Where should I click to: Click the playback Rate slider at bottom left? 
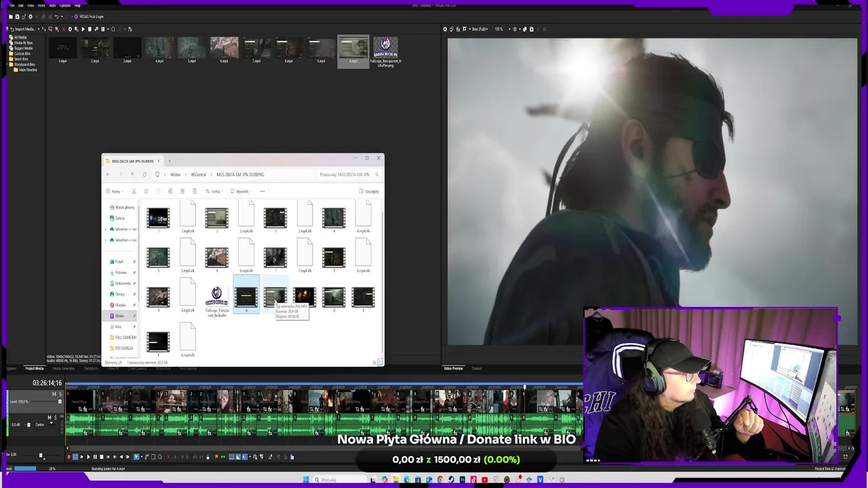(x=41, y=455)
